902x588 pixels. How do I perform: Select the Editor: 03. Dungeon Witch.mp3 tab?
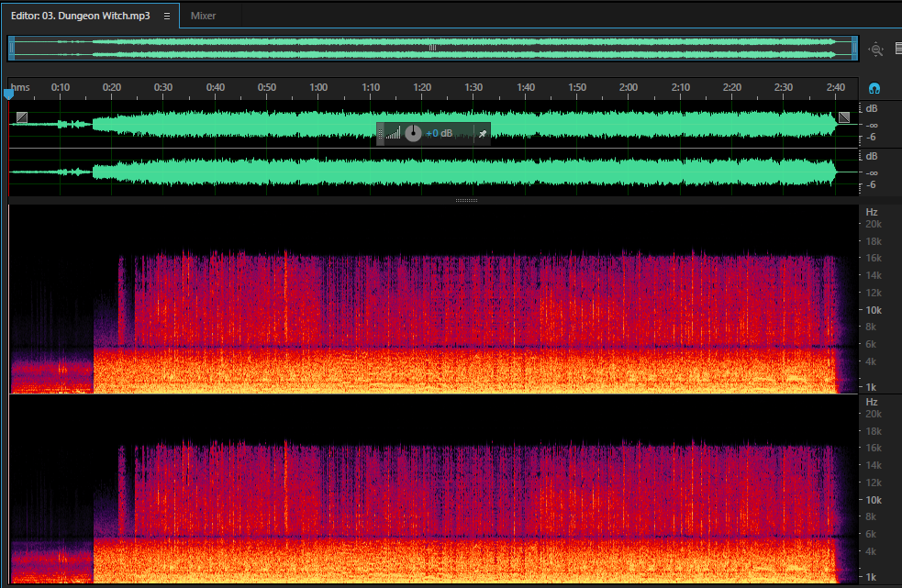click(x=81, y=17)
